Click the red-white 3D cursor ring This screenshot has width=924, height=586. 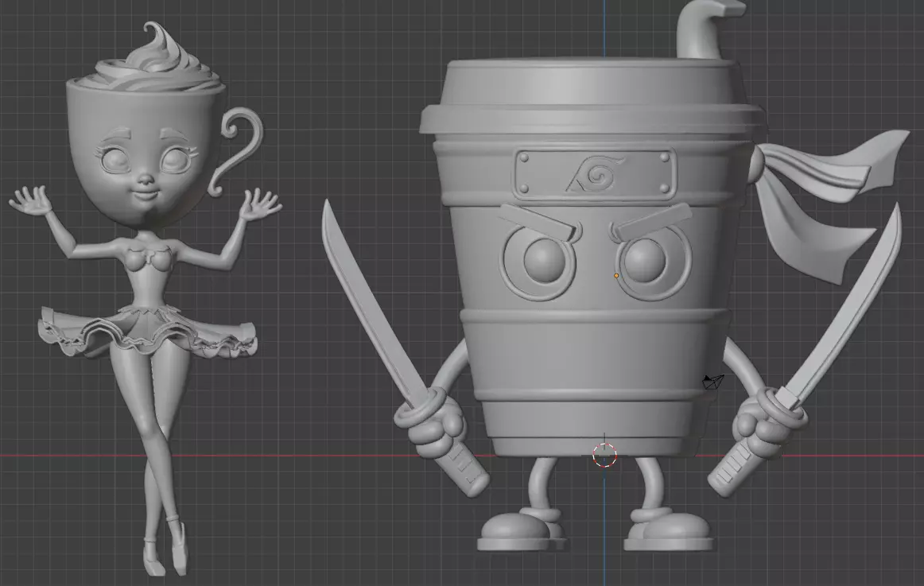point(604,456)
